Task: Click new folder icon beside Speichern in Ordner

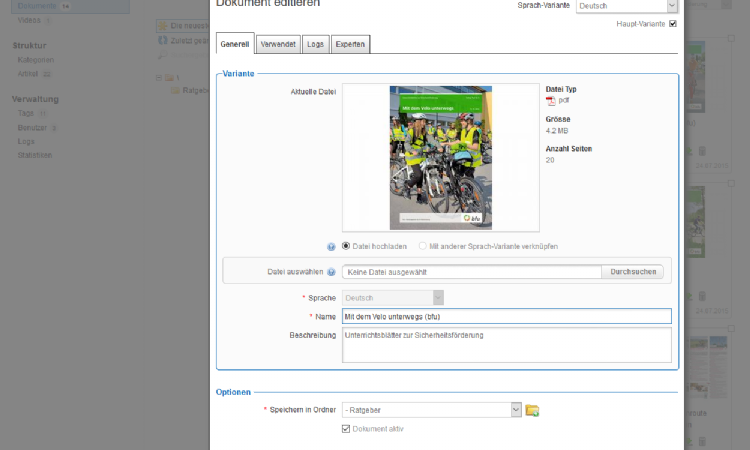Action: [532, 410]
